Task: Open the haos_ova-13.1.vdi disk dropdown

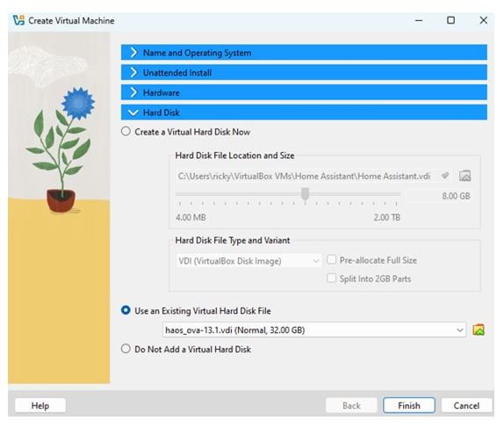Action: (314, 330)
